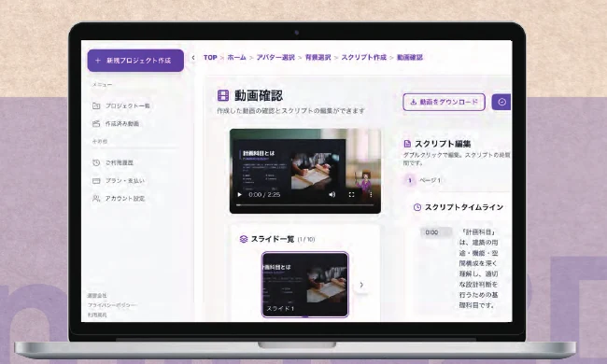The width and height of the screenshot is (607, 364).
Task: Collapse sidebar with the left chevron
Action: 193,58
